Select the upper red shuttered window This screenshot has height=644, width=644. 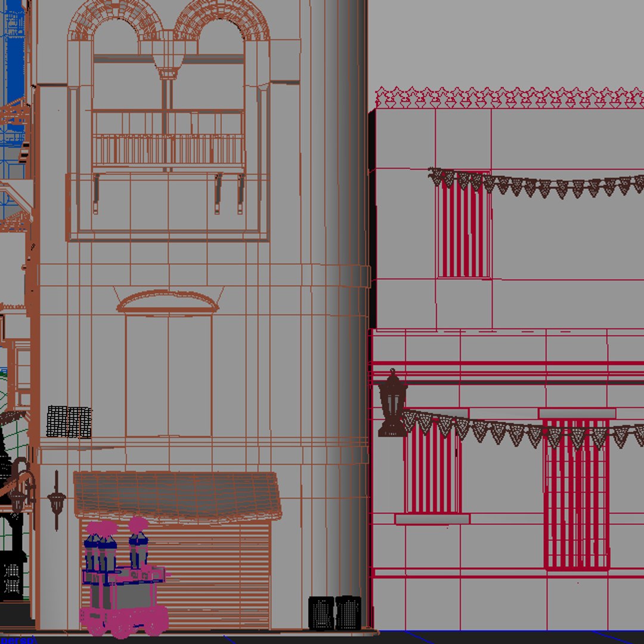coord(464,225)
